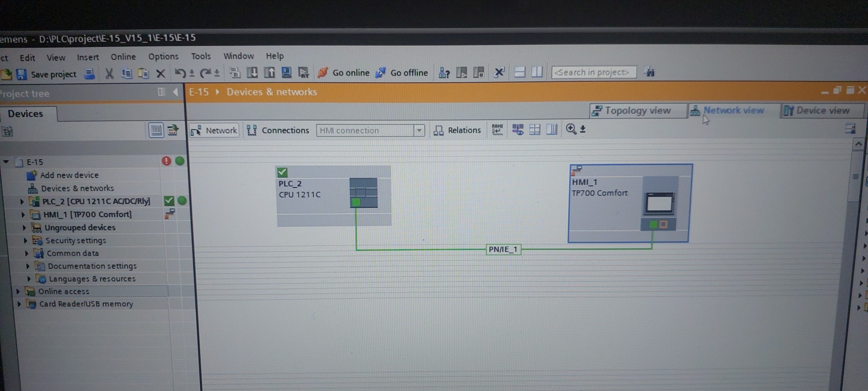
Task: Upload from device with the up-arrow icon
Action: tap(270, 72)
